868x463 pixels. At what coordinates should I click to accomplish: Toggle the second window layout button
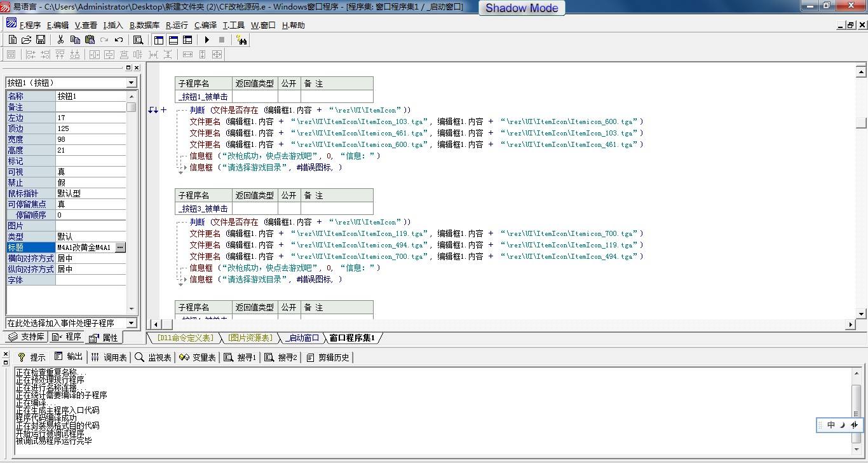(173, 39)
